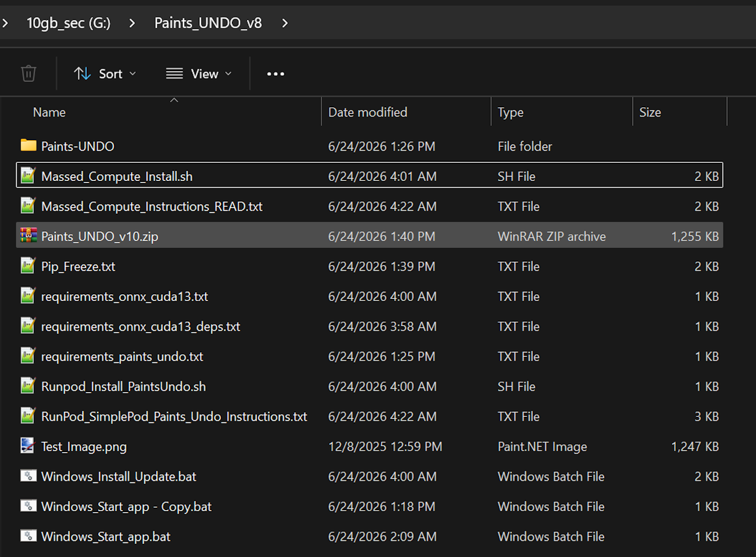This screenshot has height=557, width=756.
Task: Select the requirements_onnx_cuda13_deps.txt file name
Action: [141, 327]
